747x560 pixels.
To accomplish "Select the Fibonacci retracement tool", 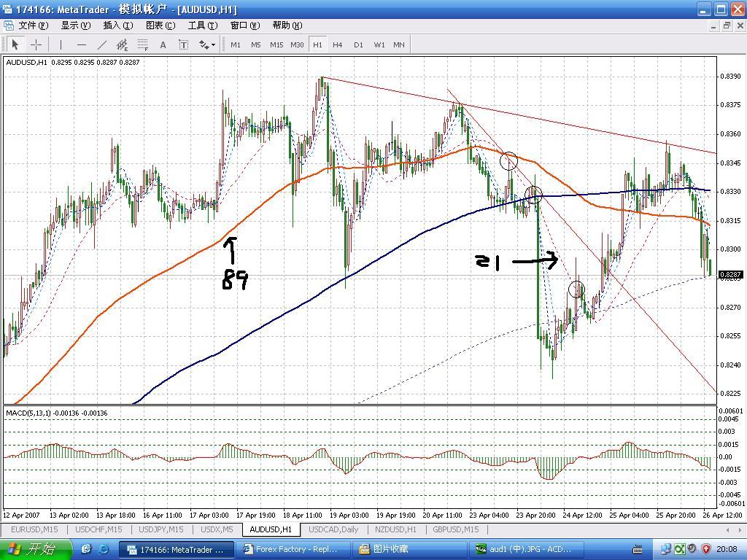I will pyautogui.click(x=142, y=44).
